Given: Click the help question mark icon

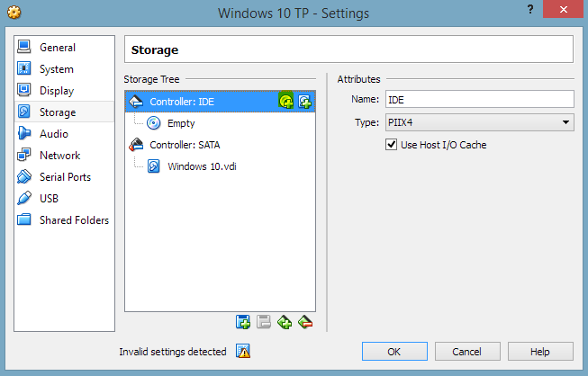Looking at the screenshot, I should [530, 10].
